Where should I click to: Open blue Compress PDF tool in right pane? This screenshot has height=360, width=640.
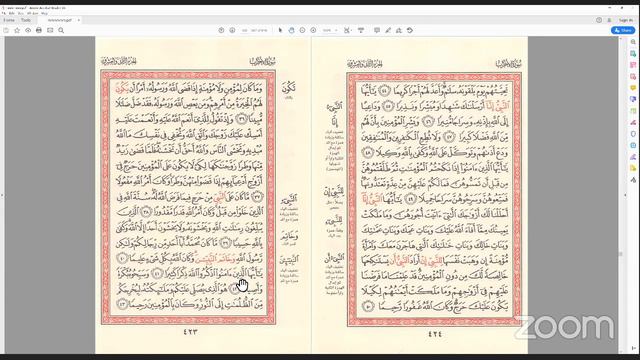(x=633, y=145)
